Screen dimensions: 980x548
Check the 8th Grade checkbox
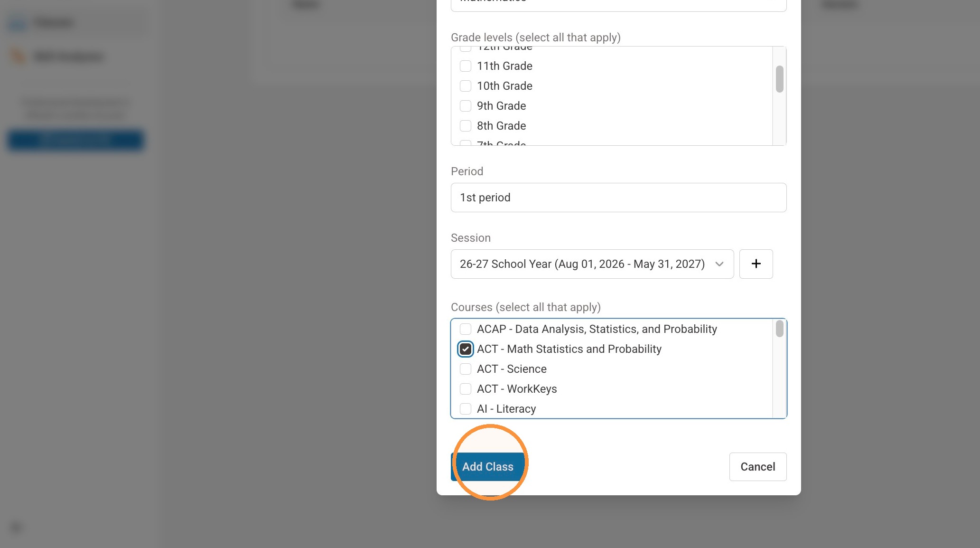pos(466,126)
